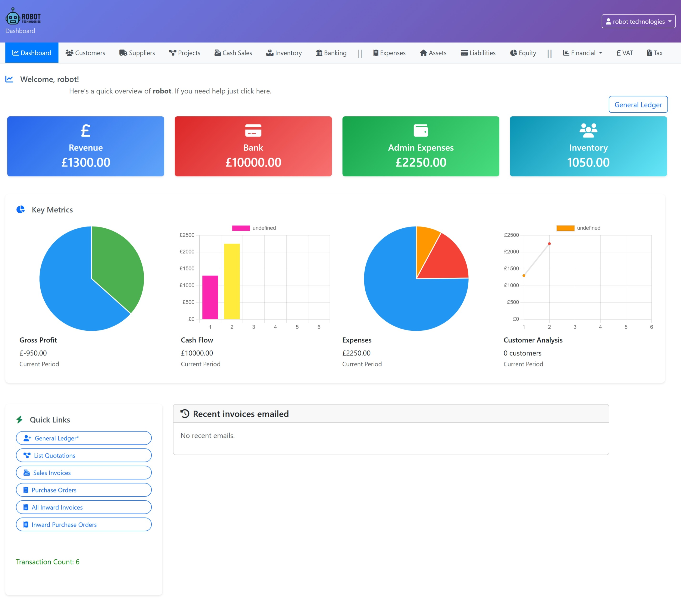
Task: Click the Cash Flow £10000.00 value
Action: point(197,353)
